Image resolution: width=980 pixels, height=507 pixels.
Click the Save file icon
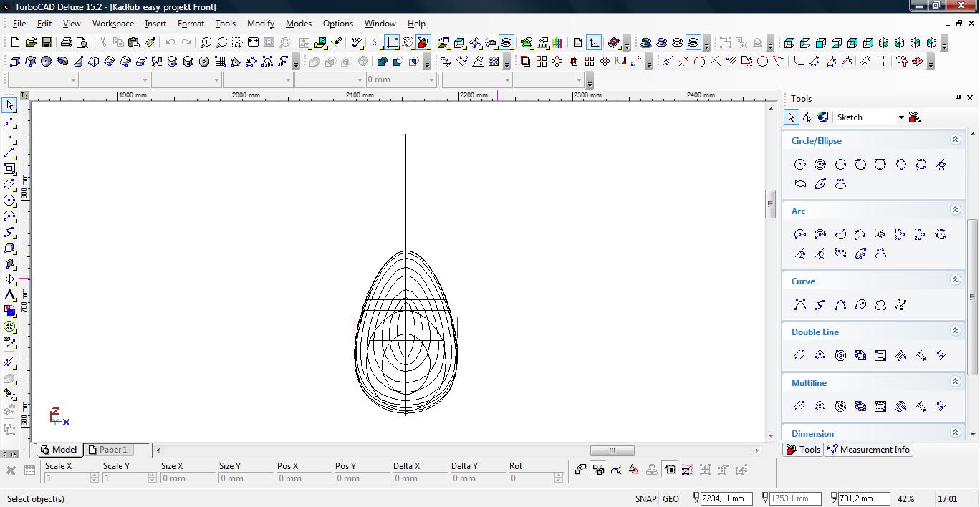click(47, 43)
